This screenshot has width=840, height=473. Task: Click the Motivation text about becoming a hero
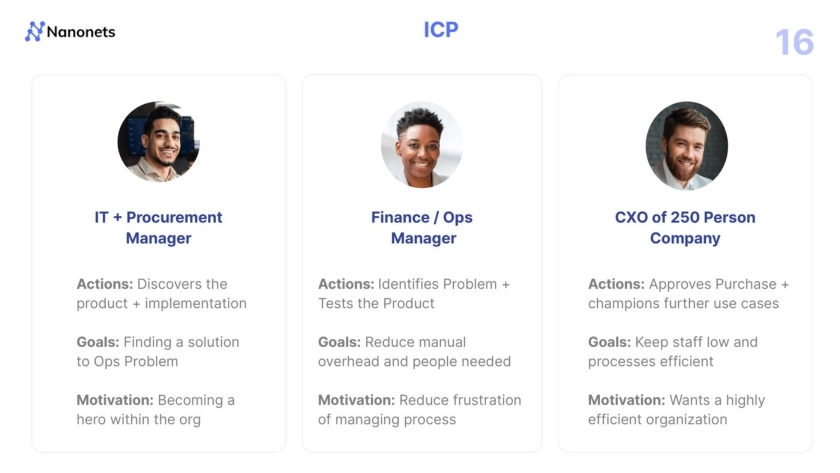tap(155, 410)
